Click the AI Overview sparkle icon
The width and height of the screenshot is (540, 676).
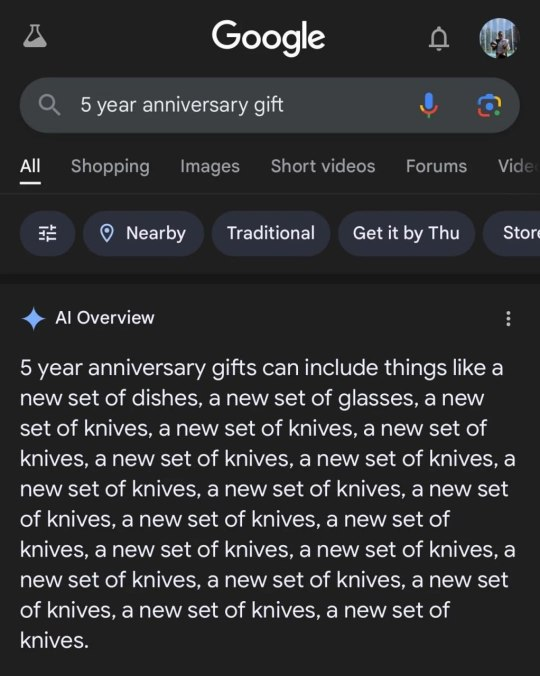33,319
